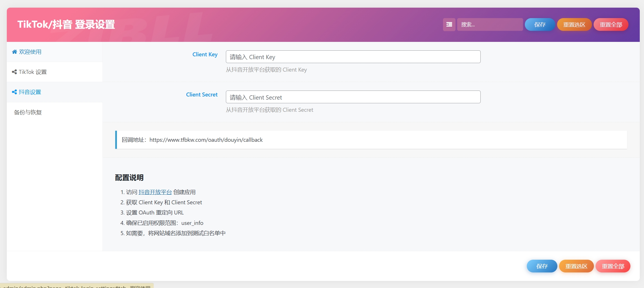Screen dimensions: 644x288
Task: Click step 4 about user_info scope
Action: [164, 223]
